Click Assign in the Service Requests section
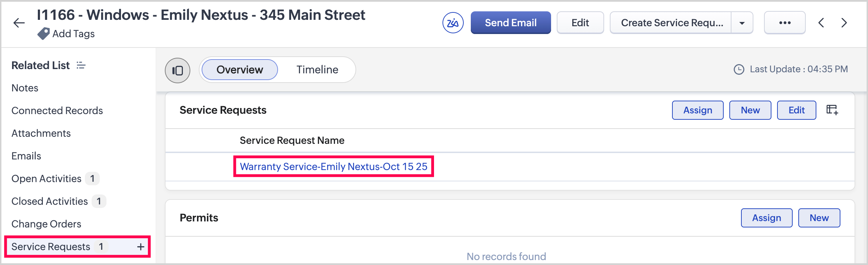 tap(698, 110)
